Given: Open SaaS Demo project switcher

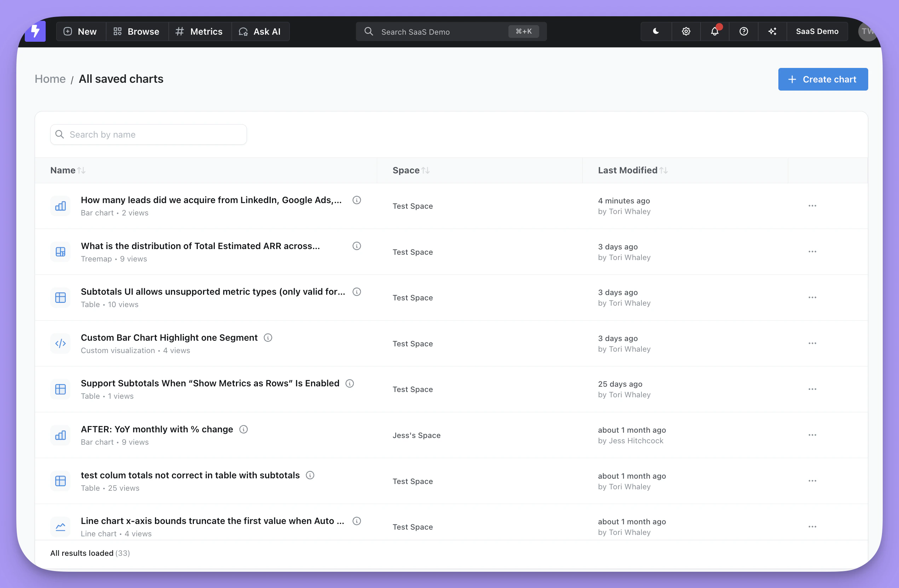Looking at the screenshot, I should (817, 31).
